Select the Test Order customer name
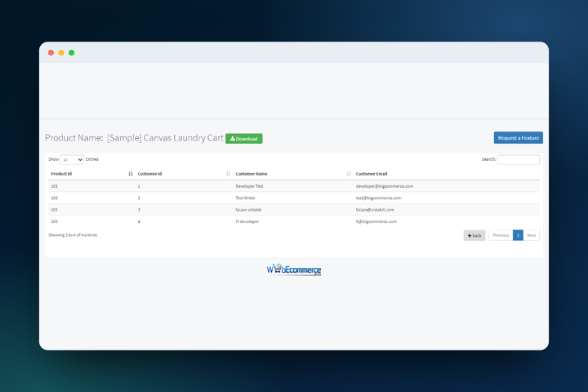This screenshot has height=392, width=588. [x=245, y=198]
